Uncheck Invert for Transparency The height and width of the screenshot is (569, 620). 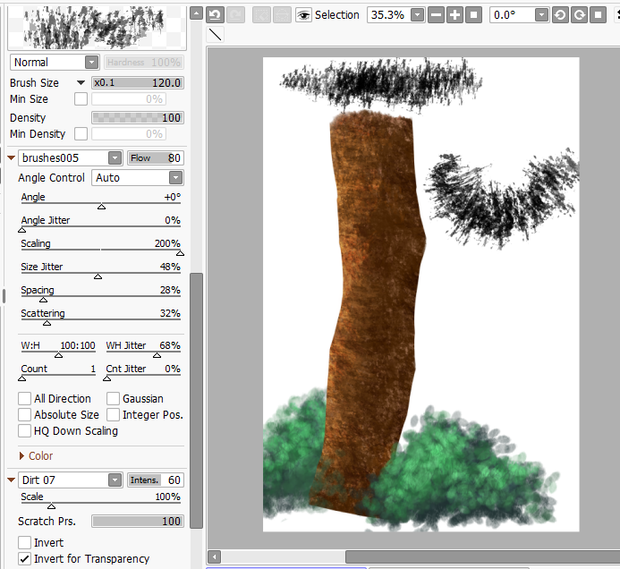25,559
